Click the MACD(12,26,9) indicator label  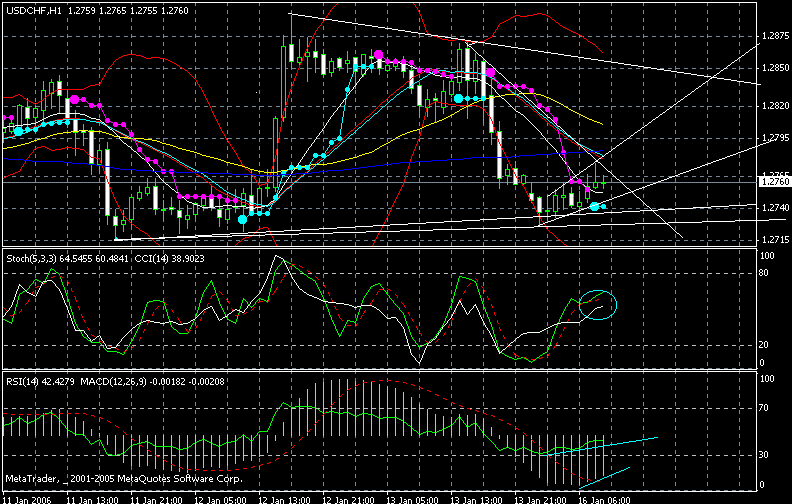113,382
